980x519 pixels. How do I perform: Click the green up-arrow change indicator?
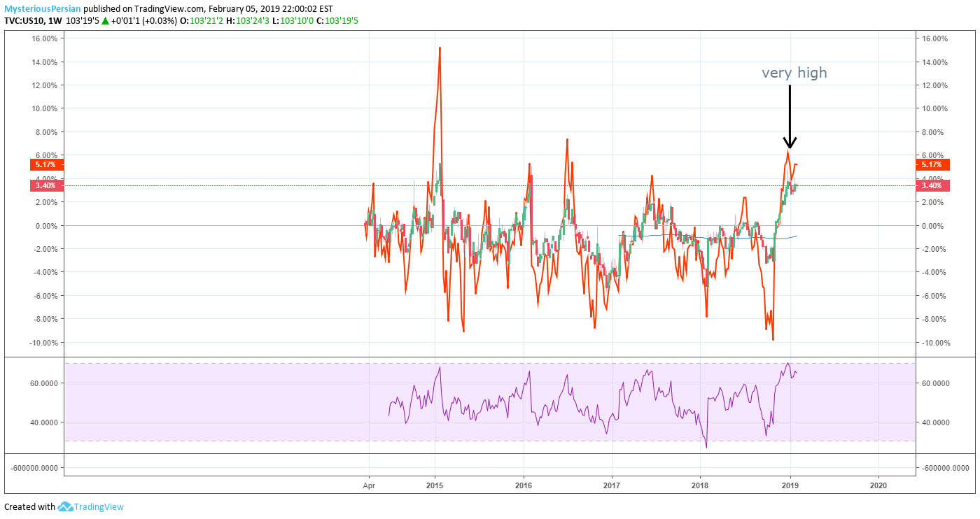[105, 21]
